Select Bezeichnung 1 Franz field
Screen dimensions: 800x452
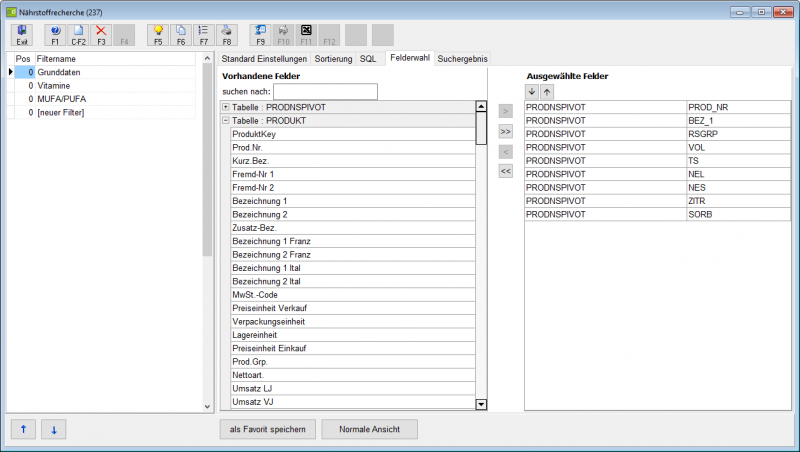click(353, 241)
